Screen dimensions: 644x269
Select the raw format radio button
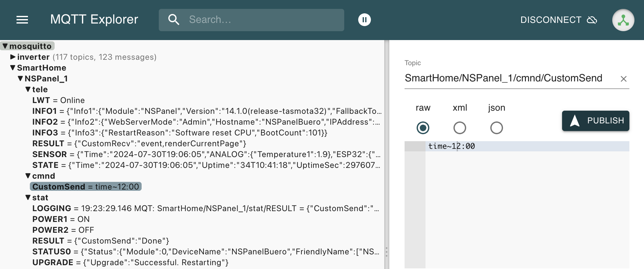423,128
